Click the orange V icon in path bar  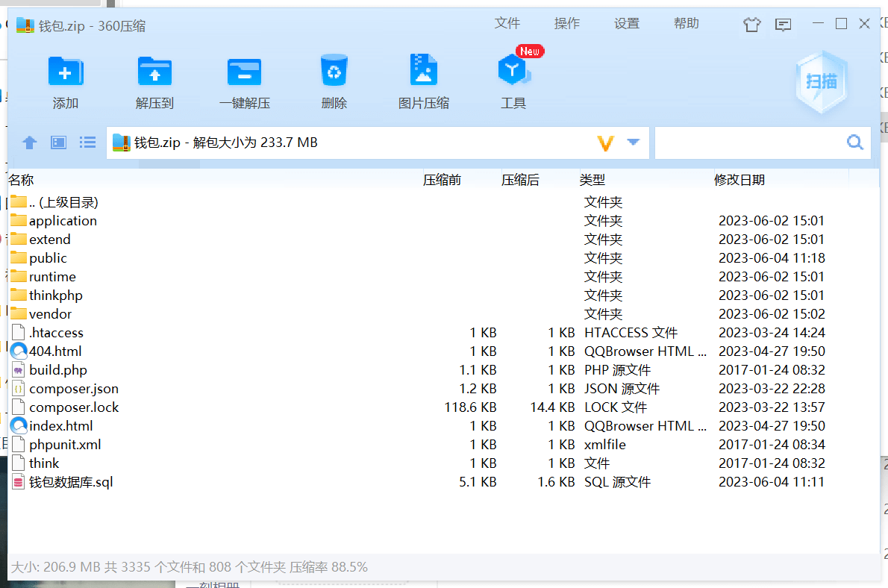606,143
